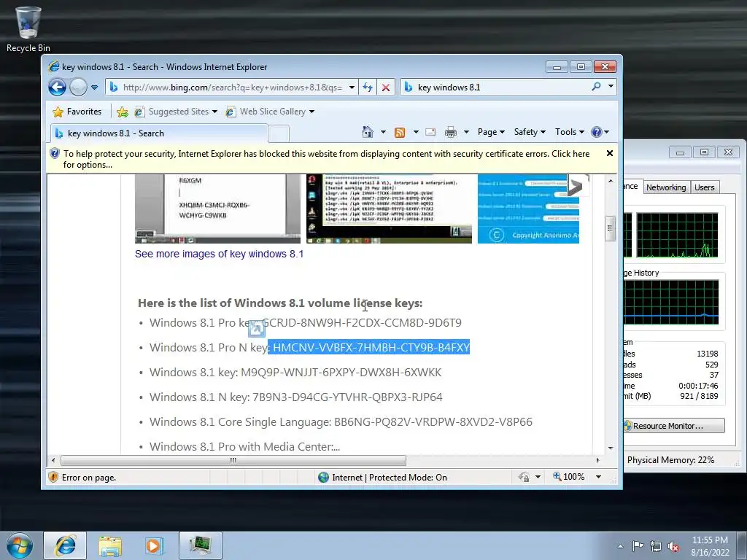Open Windows Explorer folder from the taskbar
This screenshot has height=560, width=747.
point(110,546)
